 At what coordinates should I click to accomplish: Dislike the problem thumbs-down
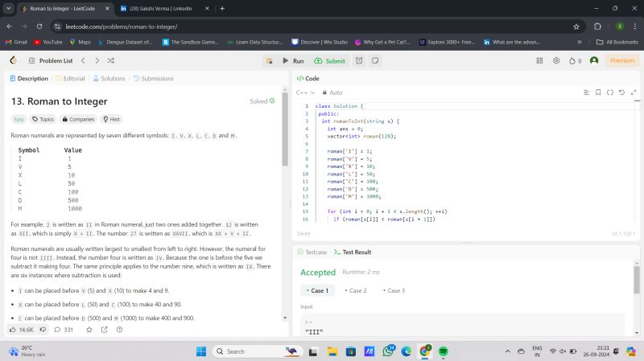tap(43, 330)
